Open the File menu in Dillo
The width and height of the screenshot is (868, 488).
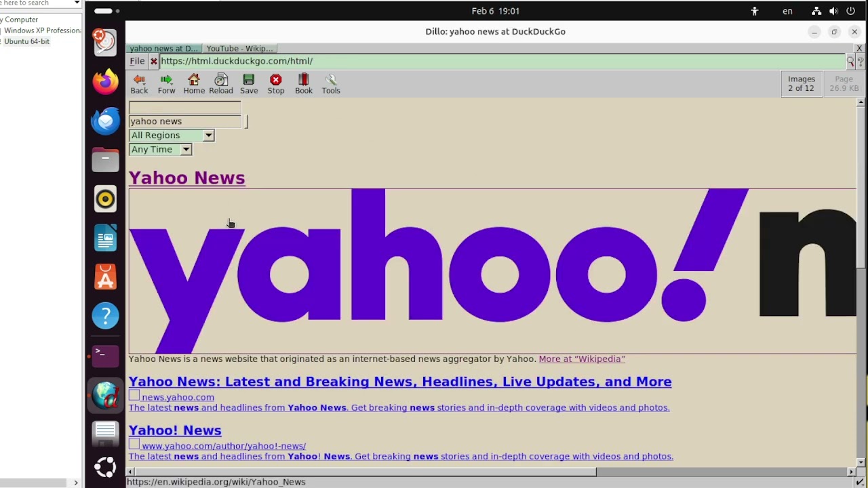click(x=137, y=61)
